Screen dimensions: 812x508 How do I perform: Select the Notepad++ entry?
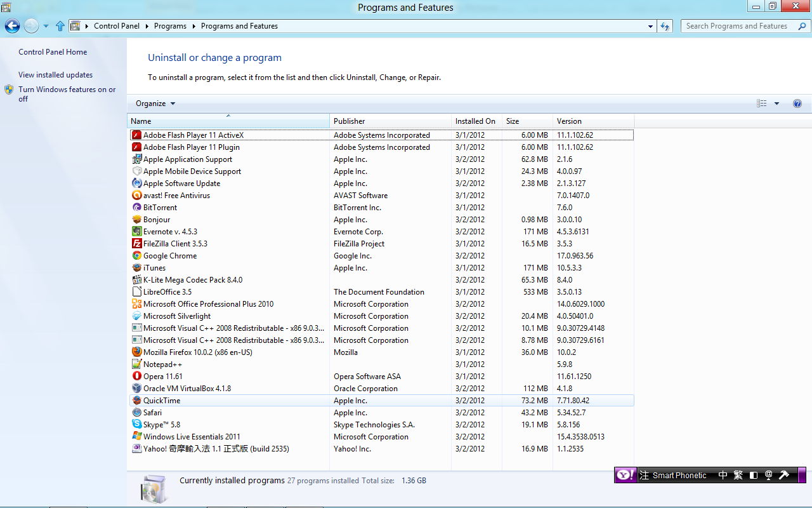click(381, 364)
